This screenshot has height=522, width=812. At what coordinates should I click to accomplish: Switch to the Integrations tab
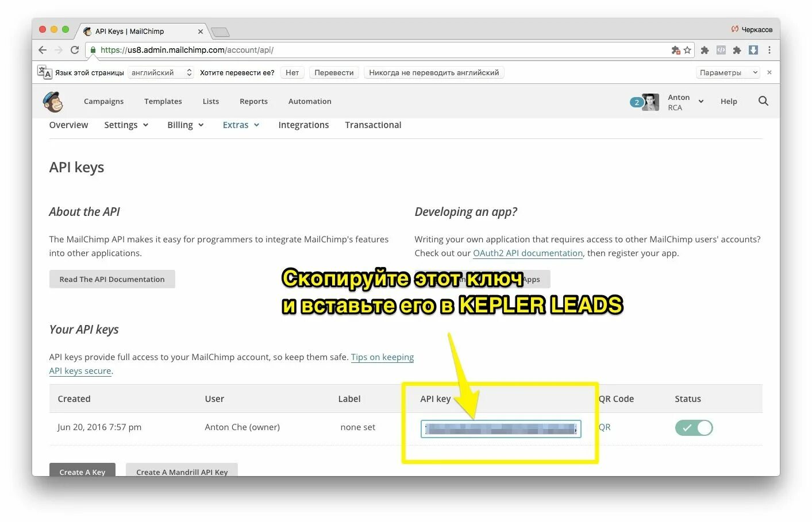303,125
